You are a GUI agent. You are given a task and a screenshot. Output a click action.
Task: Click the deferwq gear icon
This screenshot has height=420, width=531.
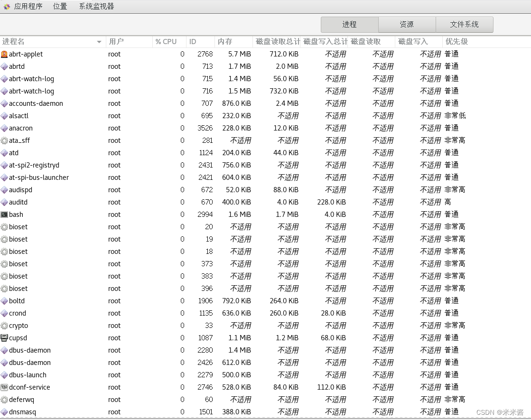[4, 400]
